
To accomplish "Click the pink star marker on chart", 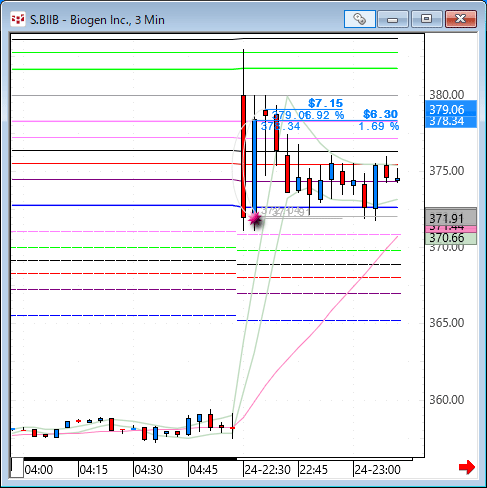I will (x=255, y=218).
